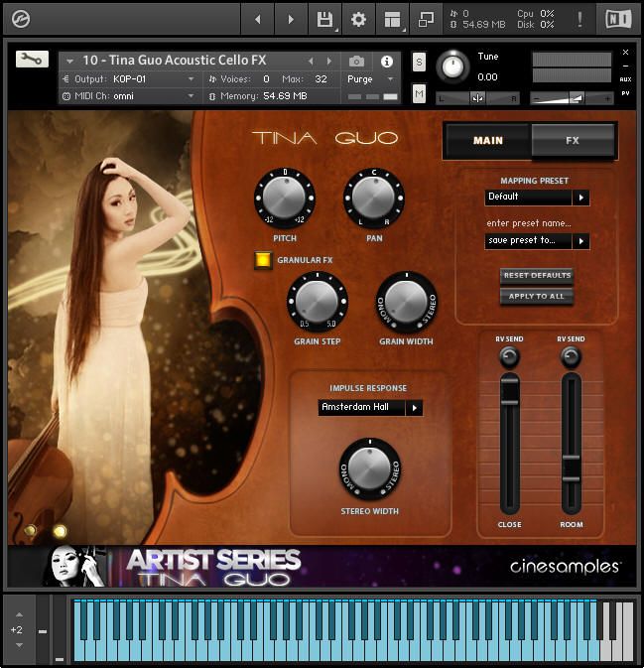Open the Purge dropdown menu
The image size is (644, 668).
coord(370,79)
